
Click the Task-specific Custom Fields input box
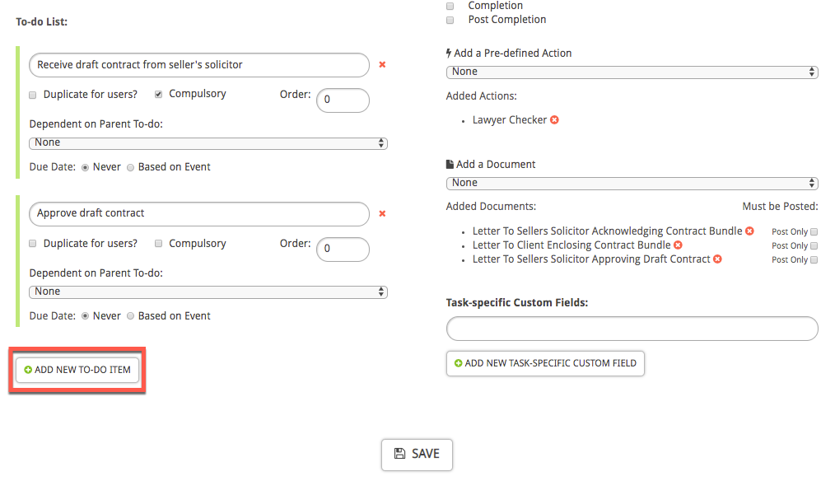click(x=631, y=329)
